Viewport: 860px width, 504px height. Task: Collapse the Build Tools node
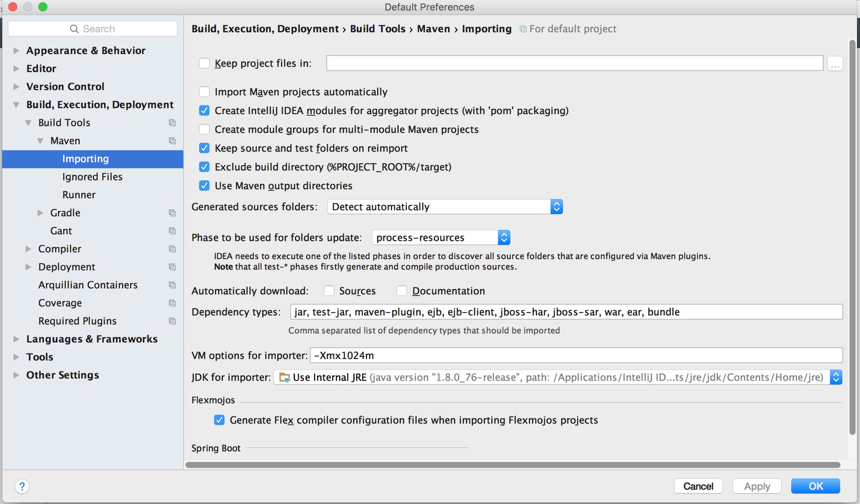28,123
